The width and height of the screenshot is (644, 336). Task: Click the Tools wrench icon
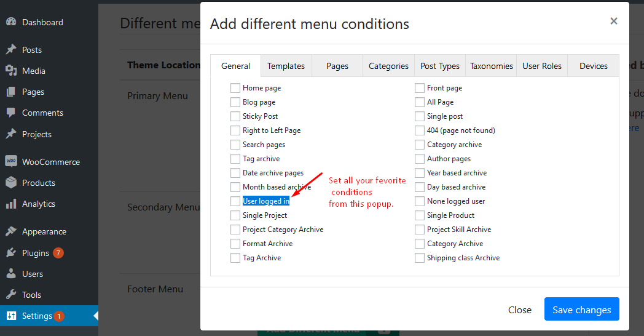tap(11, 295)
